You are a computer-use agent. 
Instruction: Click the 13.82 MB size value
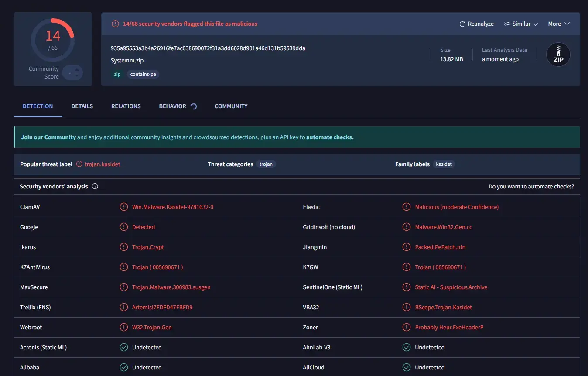(x=451, y=59)
